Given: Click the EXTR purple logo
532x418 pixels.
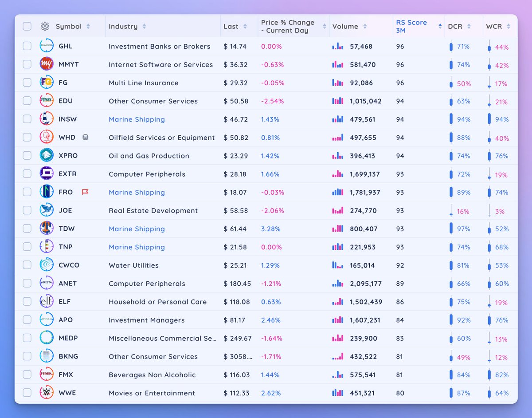Looking at the screenshot, I should click(x=47, y=174).
